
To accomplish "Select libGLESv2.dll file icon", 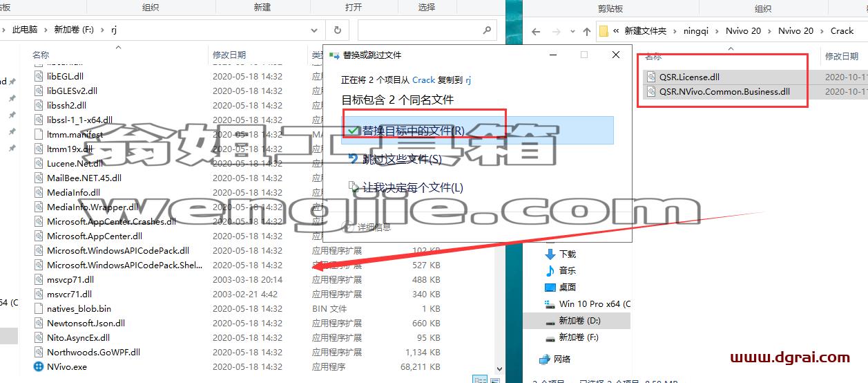I will [x=40, y=91].
